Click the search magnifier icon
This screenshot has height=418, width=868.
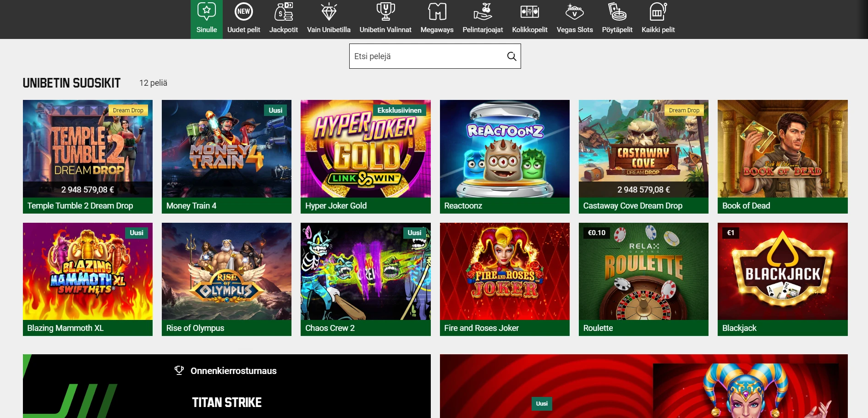511,56
